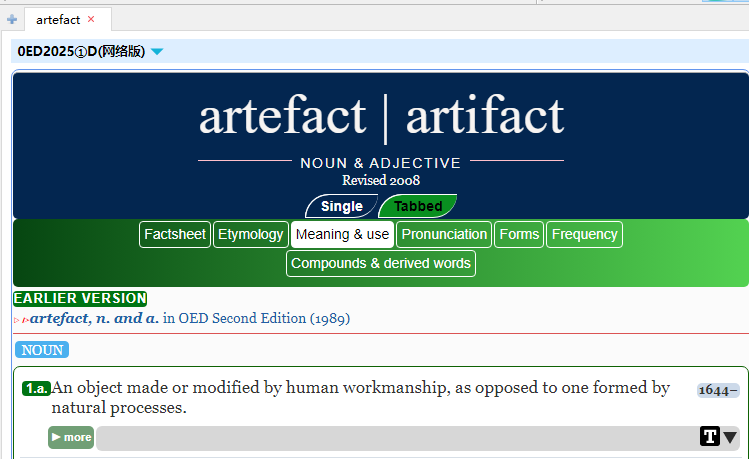Switch to Single view mode

pos(341,207)
